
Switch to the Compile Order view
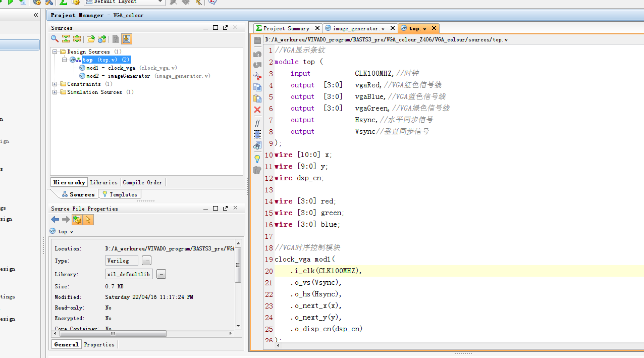[x=142, y=182]
